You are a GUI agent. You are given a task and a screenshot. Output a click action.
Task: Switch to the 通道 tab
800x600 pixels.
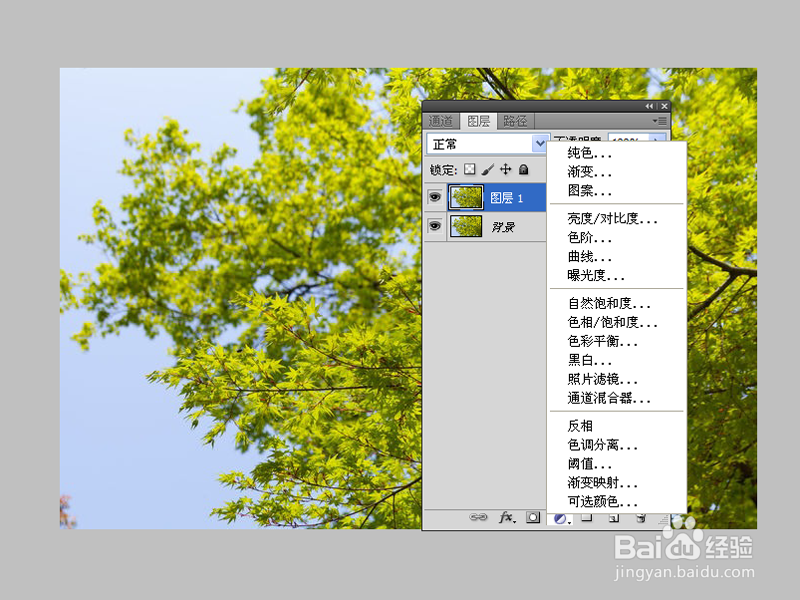[441, 121]
